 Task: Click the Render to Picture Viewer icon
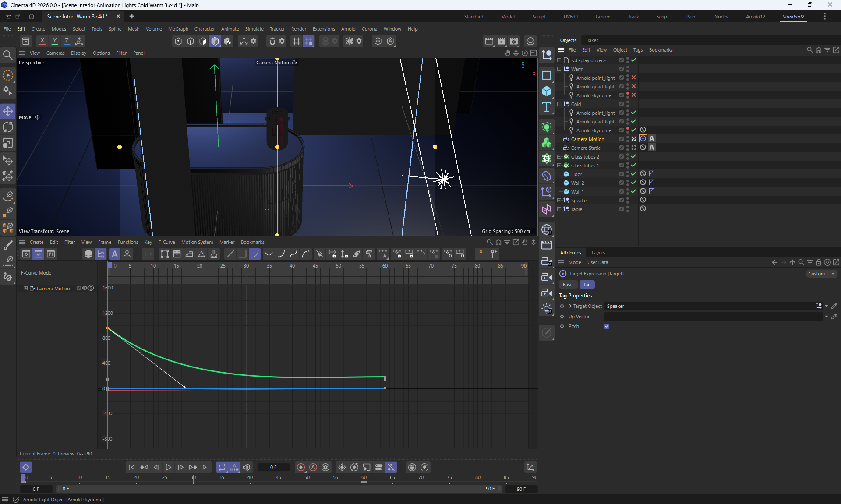[x=502, y=41]
